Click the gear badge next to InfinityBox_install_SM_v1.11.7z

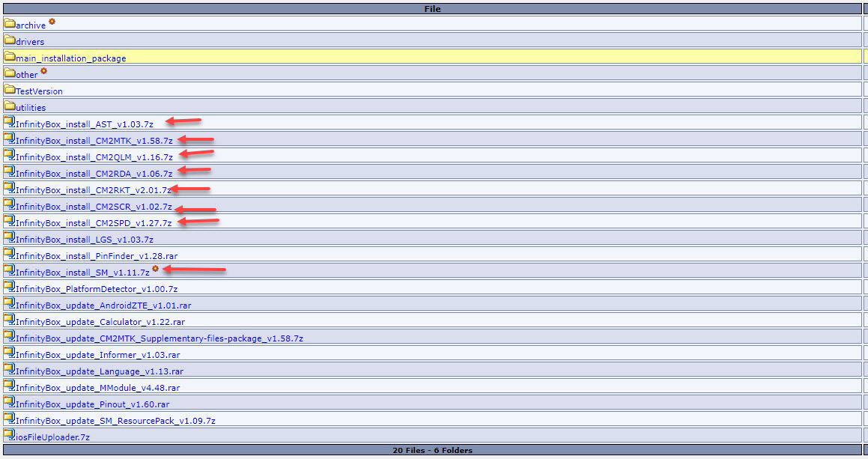tap(156, 269)
